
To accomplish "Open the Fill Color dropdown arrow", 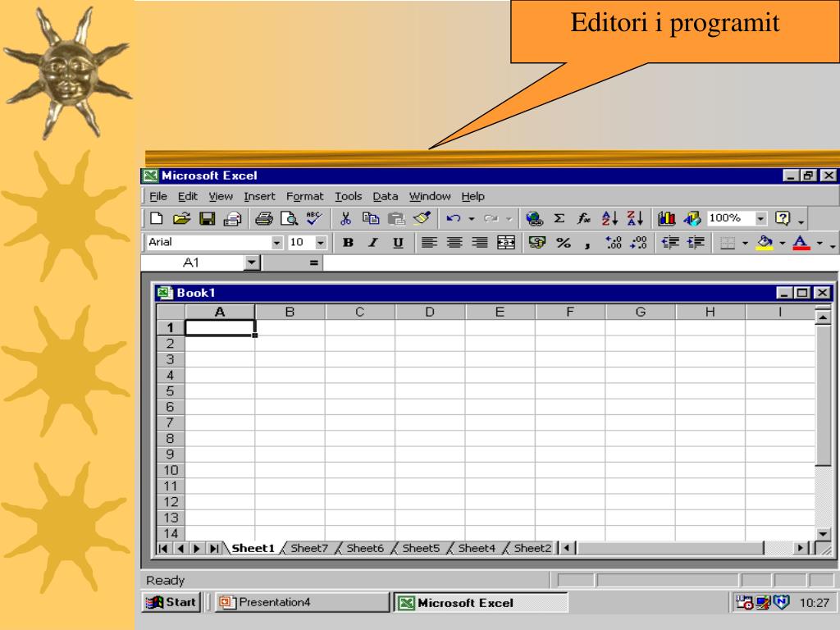I will 782,243.
